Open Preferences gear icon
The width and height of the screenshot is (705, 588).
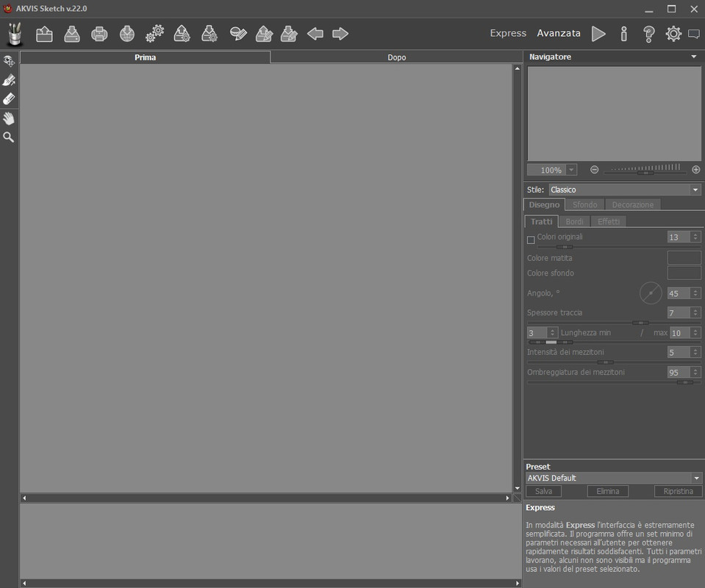pos(673,34)
